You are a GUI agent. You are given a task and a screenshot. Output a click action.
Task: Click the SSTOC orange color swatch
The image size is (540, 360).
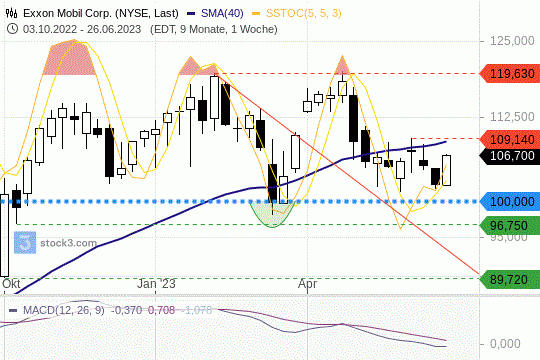pyautogui.click(x=256, y=14)
